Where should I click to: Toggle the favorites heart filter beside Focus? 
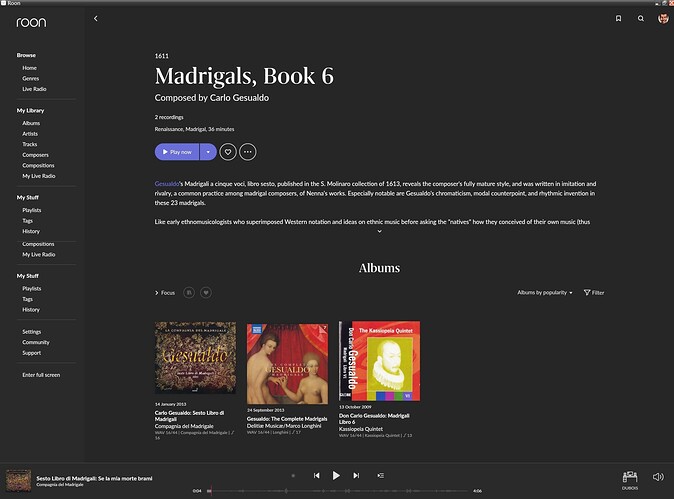point(206,293)
